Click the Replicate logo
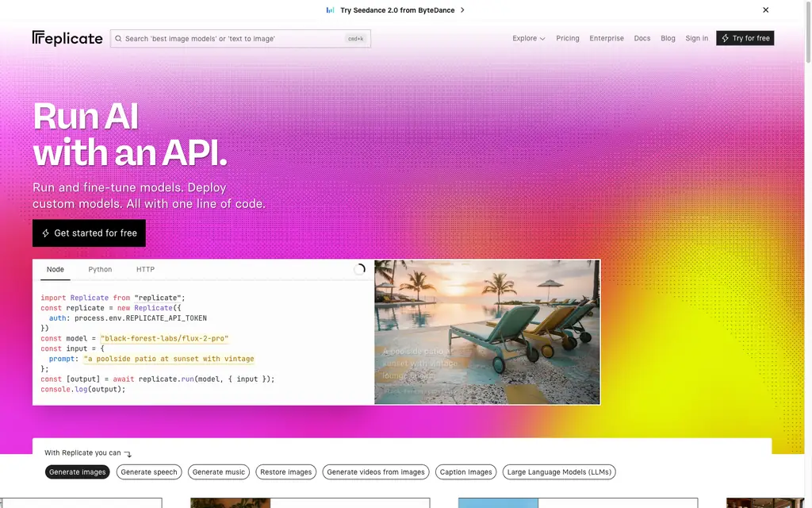The image size is (812, 508). click(67, 38)
